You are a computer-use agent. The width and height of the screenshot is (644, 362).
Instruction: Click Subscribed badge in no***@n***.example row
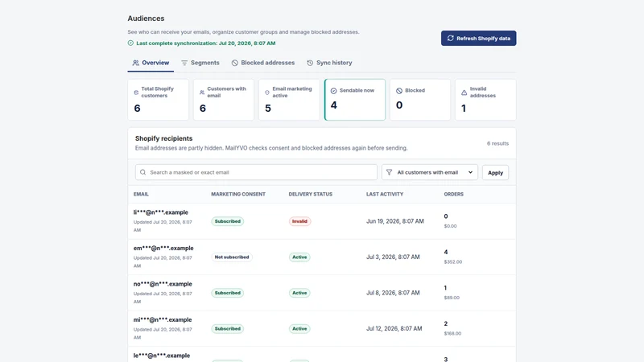coord(228,293)
